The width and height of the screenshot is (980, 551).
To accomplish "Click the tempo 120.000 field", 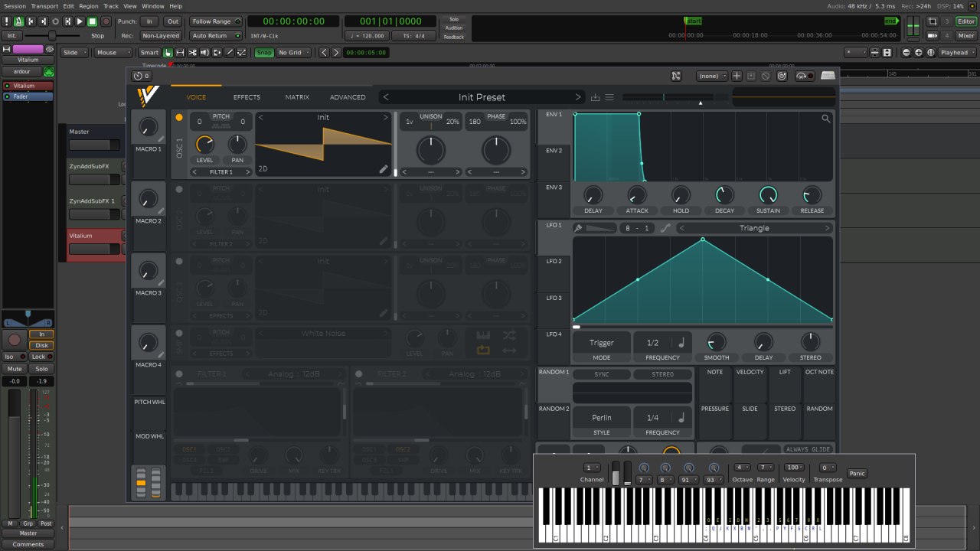I will (366, 35).
